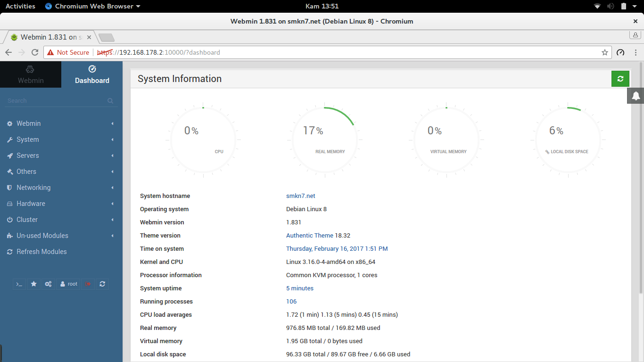This screenshot has width=644, height=362.
Task: Open the notifications bell icon
Action: click(x=636, y=96)
